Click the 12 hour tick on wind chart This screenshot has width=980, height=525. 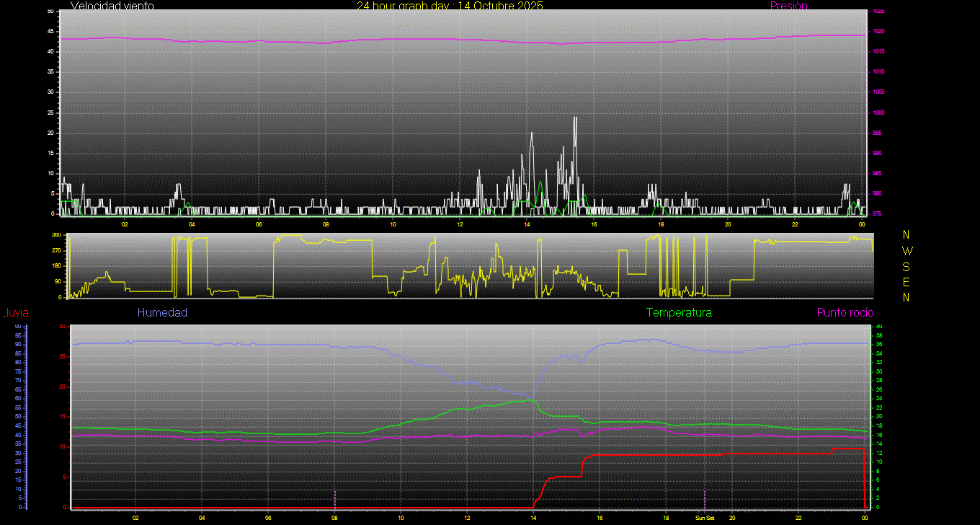click(x=460, y=224)
